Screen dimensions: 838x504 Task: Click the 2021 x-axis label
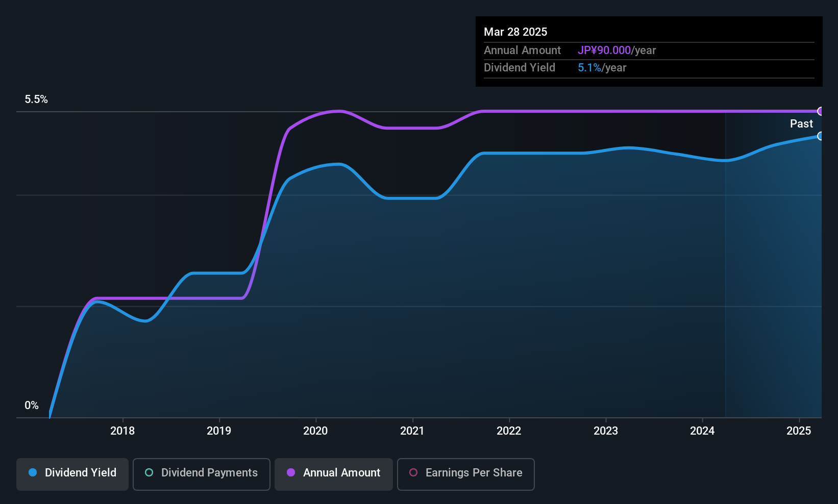coord(412,431)
